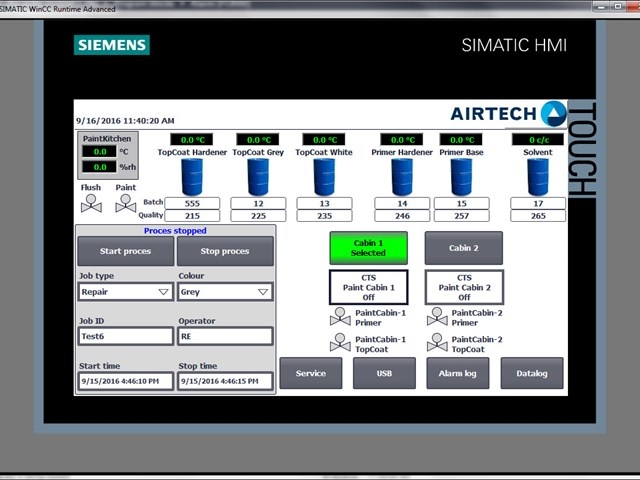This screenshot has width=640, height=480.
Task: Open the Alarm log screen
Action: pos(458,373)
